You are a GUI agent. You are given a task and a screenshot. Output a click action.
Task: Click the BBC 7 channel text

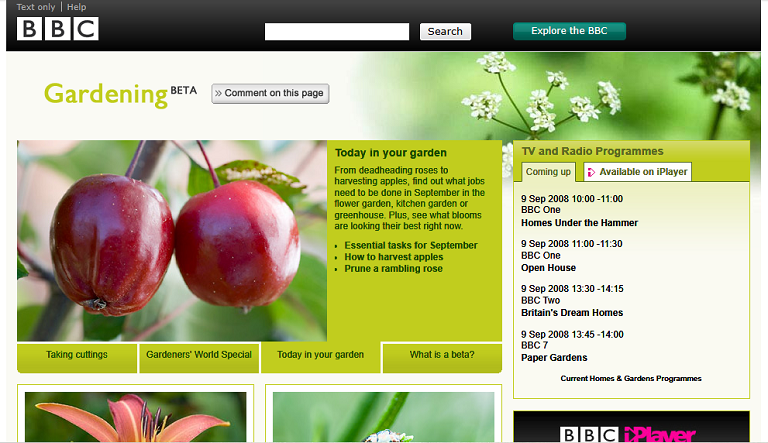coord(534,345)
